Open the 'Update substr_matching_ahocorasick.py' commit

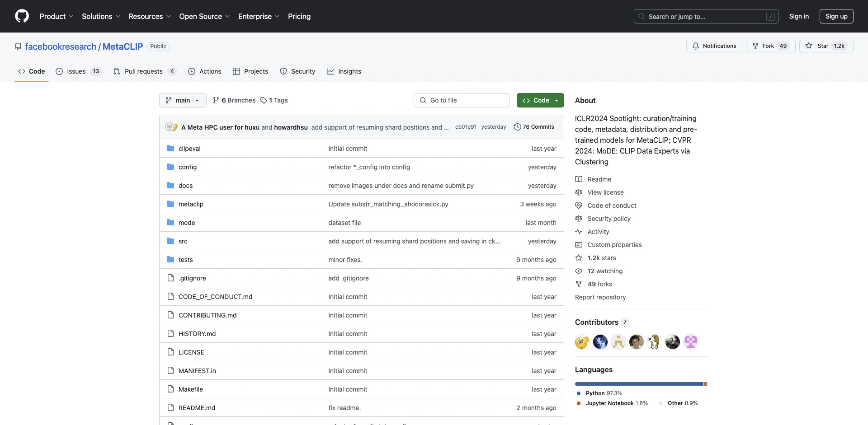tap(388, 204)
